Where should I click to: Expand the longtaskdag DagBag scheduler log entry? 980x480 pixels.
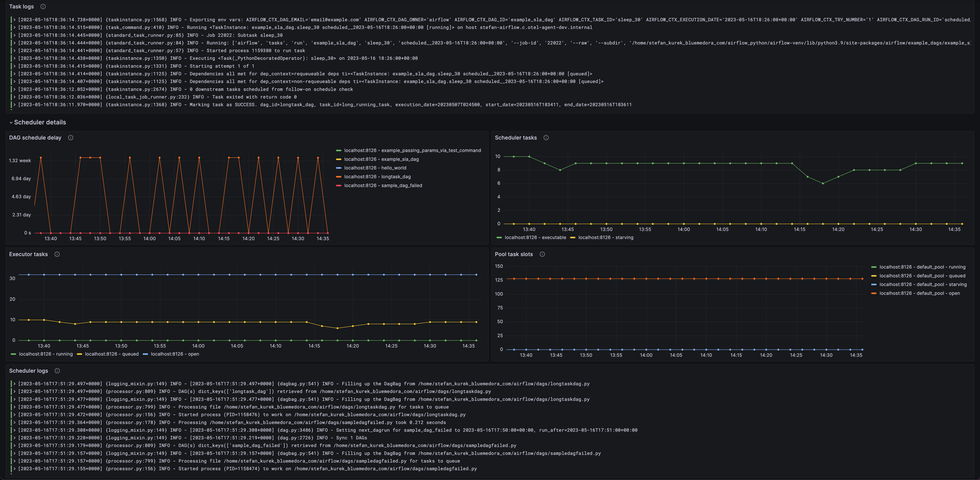click(14, 384)
